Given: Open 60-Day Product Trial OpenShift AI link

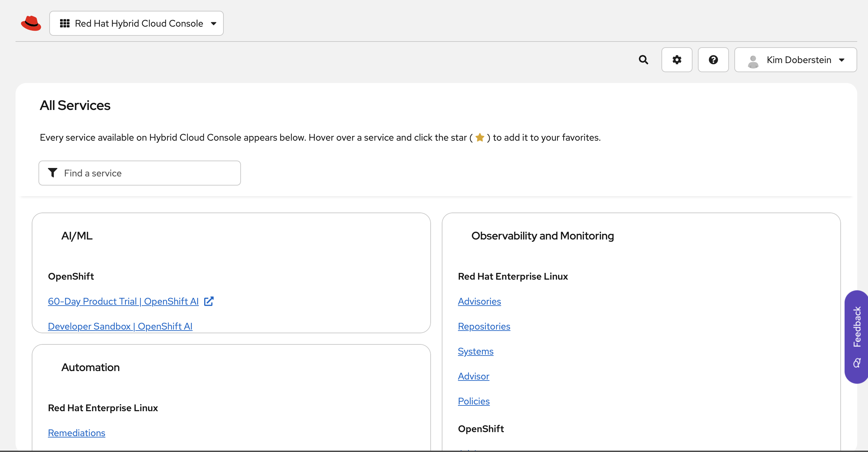Looking at the screenshot, I should 123,301.
